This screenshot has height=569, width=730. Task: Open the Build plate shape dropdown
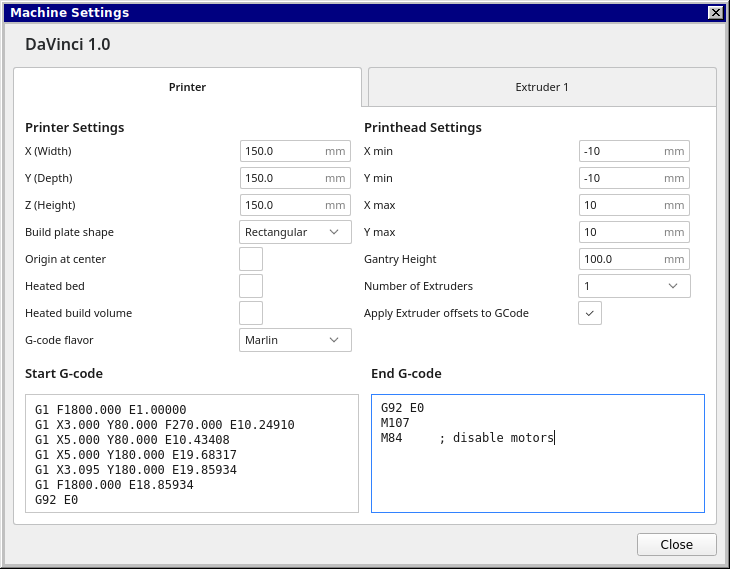click(x=295, y=232)
